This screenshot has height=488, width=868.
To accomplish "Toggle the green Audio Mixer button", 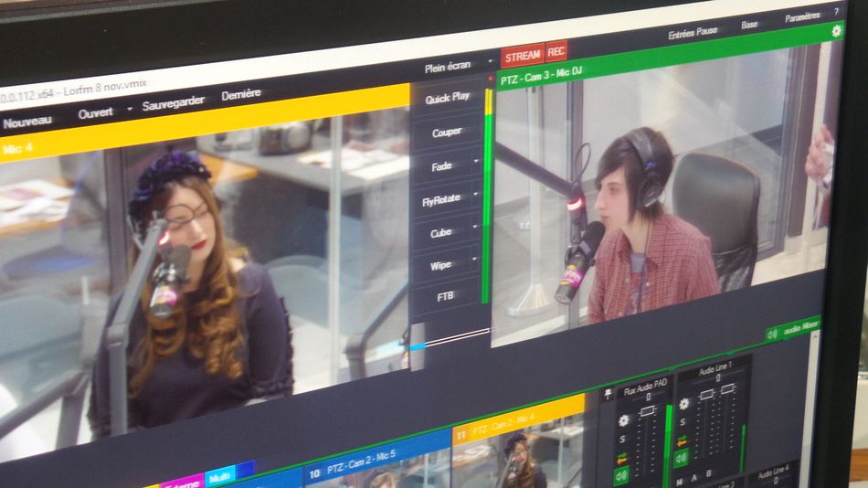I will click(x=792, y=329).
